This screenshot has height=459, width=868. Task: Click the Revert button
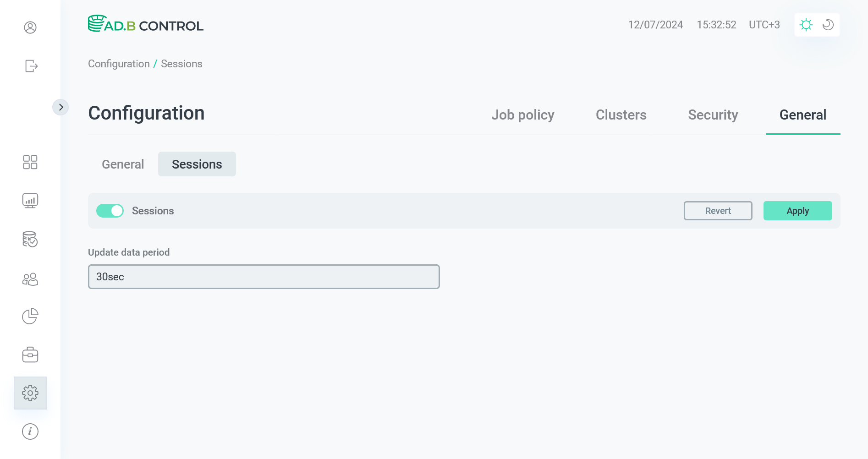(x=718, y=211)
